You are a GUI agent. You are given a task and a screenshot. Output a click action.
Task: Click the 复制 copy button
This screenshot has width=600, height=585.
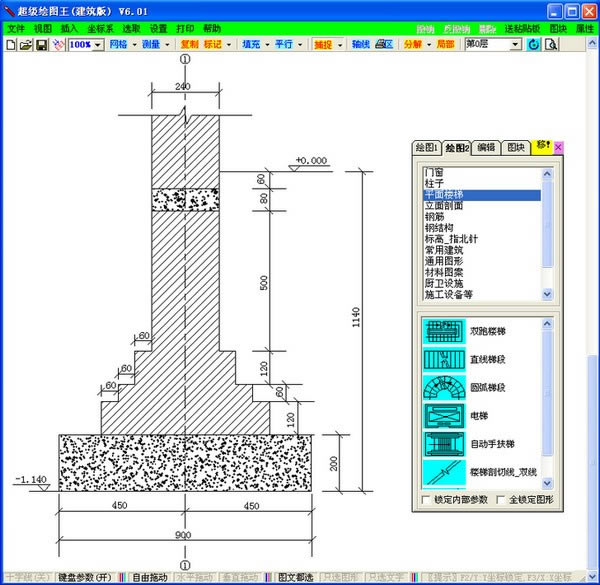[x=188, y=45]
